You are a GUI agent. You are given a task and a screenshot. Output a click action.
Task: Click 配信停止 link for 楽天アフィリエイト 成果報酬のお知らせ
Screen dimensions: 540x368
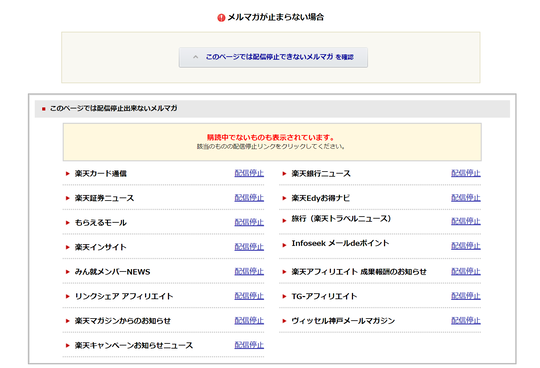(466, 272)
